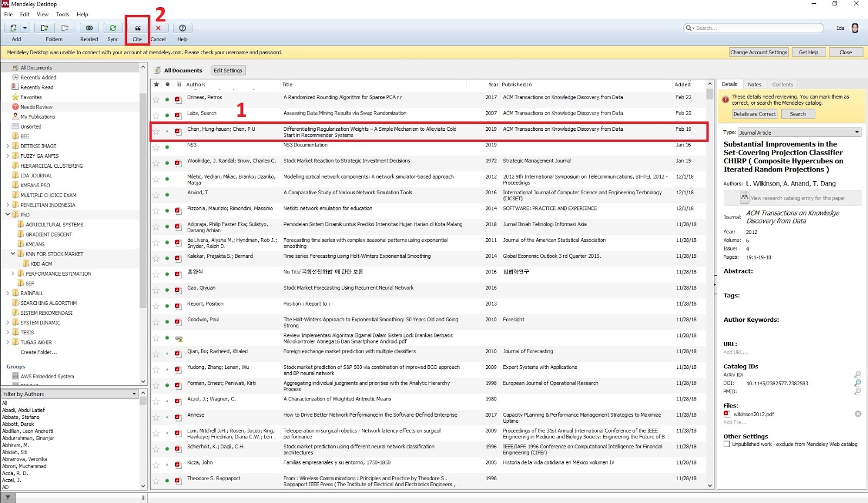Open the Add button dropdown arrow
The height and width of the screenshot is (503, 868).
[25, 28]
